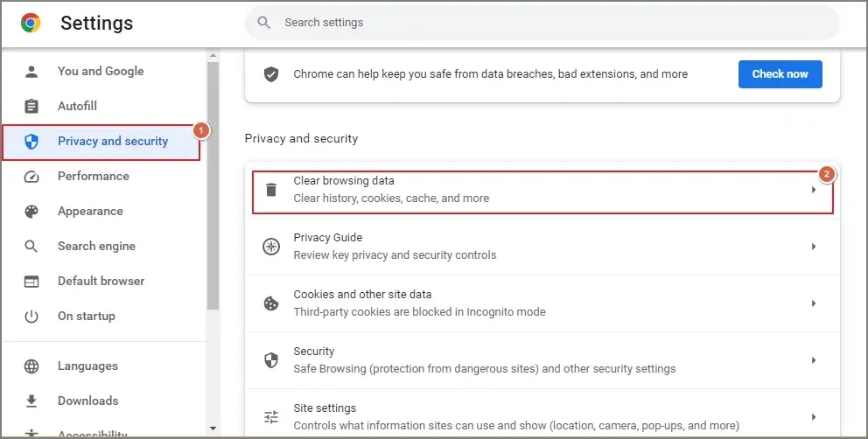The width and height of the screenshot is (868, 439).
Task: Open Privacy Guide using its right arrow
Action: coord(814,247)
